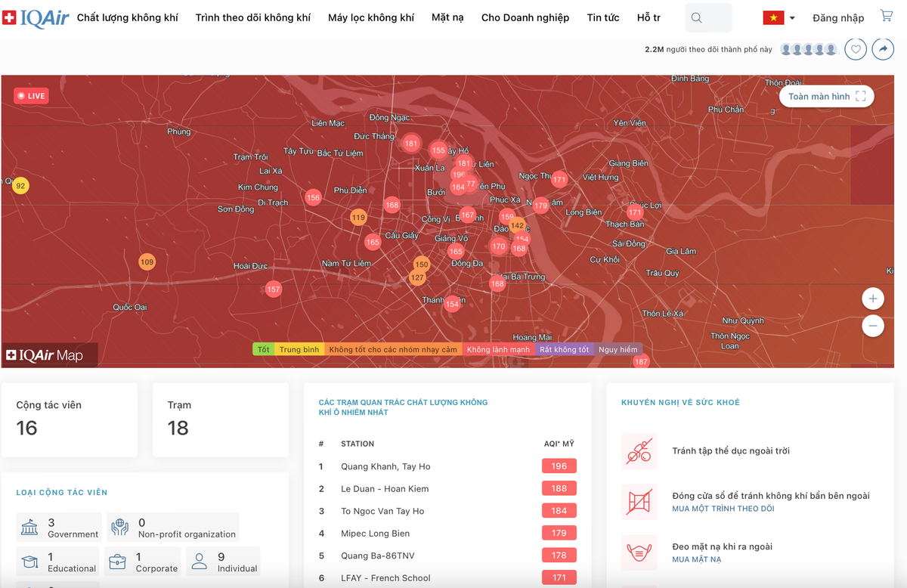Viewport: 907px width, 588px height.
Task: Click the share arrow icon
Action: tap(882, 49)
